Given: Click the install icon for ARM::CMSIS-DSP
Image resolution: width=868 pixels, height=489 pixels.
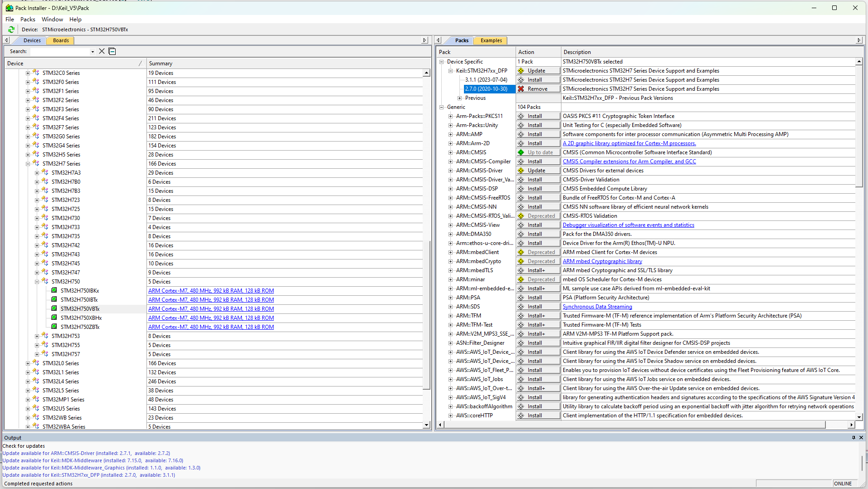Looking at the screenshot, I should coord(522,189).
